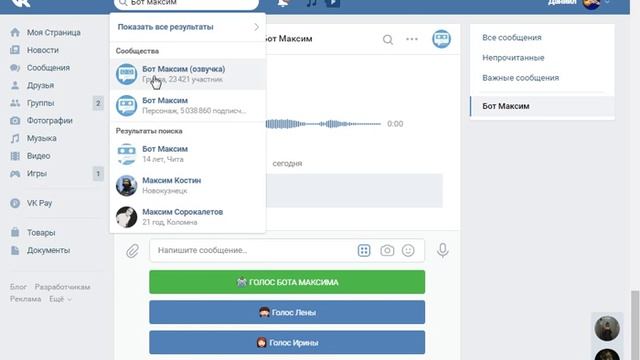Click the people icon beside Группы

click(15, 103)
